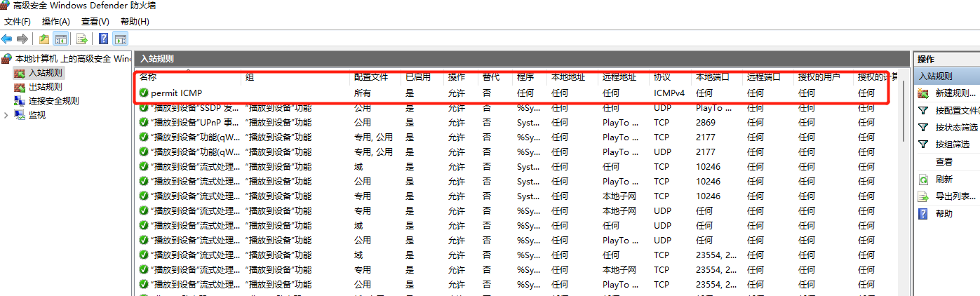This screenshot has height=296, width=980.
Task: Click the 按配置文件筛选 filter funnel icon
Action: click(x=924, y=110)
